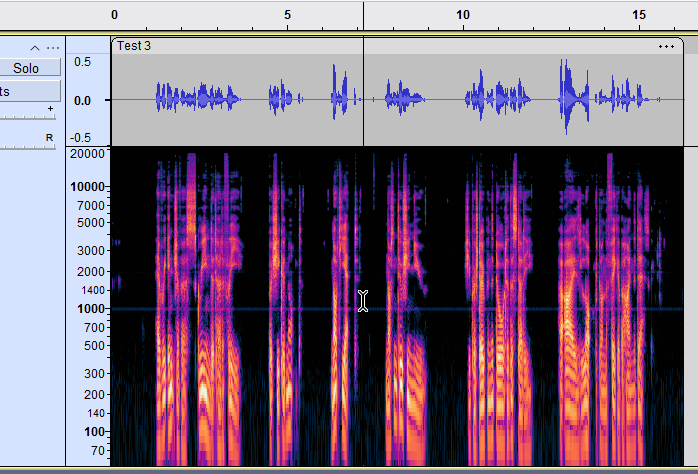Click the 0.0 label on amplitude scale
698x474 pixels.
[82, 101]
